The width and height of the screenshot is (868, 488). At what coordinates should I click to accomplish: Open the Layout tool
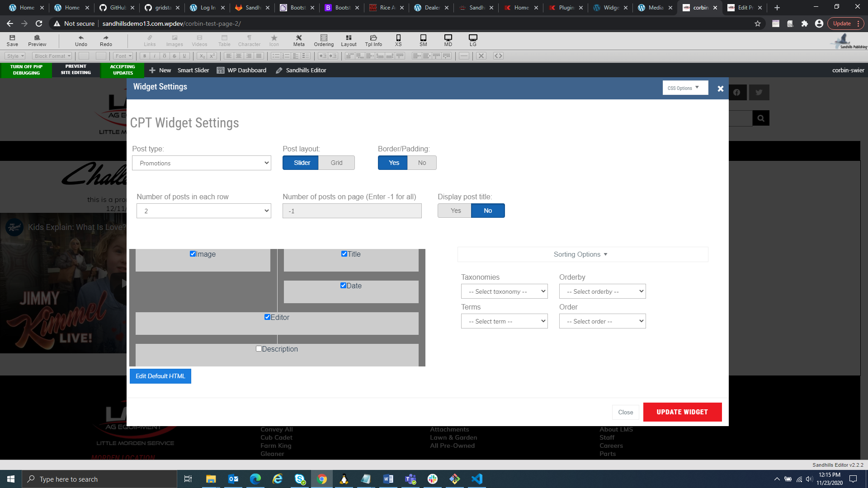coord(349,40)
